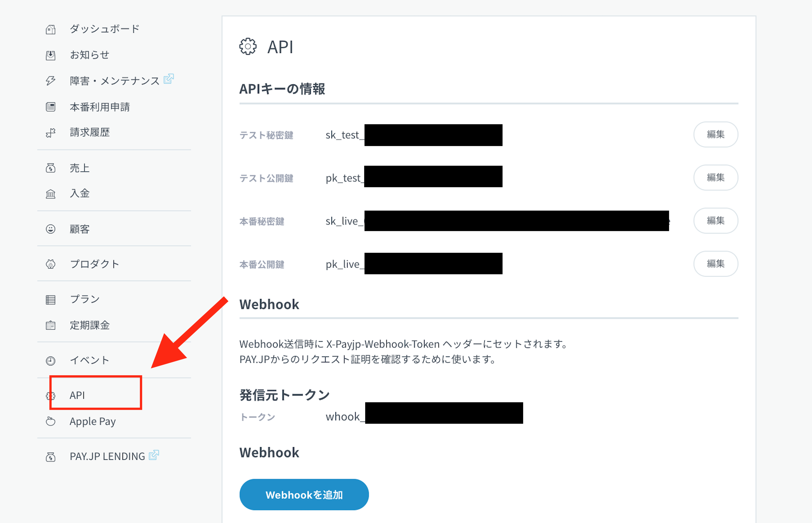Click the Apple Pay apple icon
Viewport: 812px width, 523px height.
(50, 421)
